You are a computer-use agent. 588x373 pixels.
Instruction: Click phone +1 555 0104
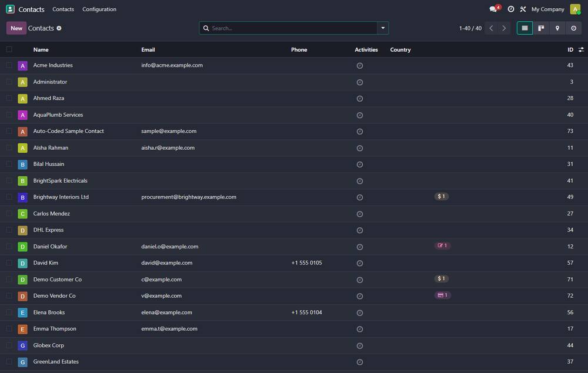[306, 312]
